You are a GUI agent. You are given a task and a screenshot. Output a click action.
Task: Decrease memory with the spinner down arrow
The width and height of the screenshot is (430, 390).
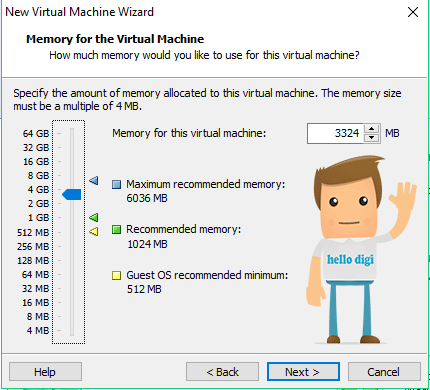point(372,138)
